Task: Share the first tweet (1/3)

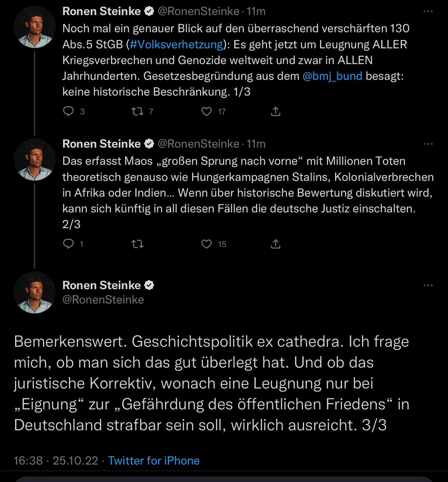Action: (275, 111)
